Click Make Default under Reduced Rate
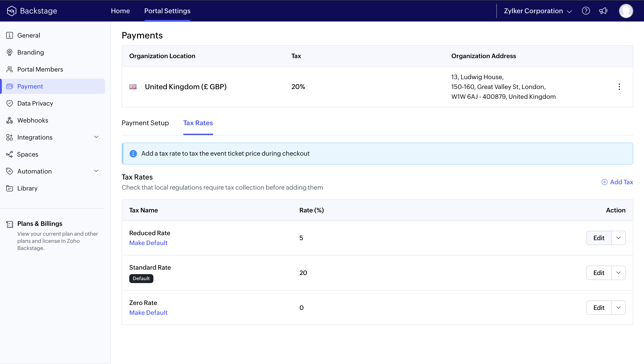644x364 pixels. tap(148, 243)
